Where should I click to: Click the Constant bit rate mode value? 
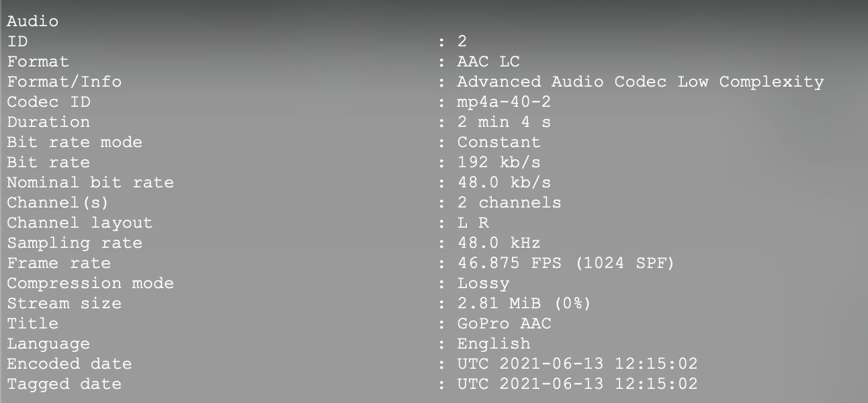tap(498, 142)
